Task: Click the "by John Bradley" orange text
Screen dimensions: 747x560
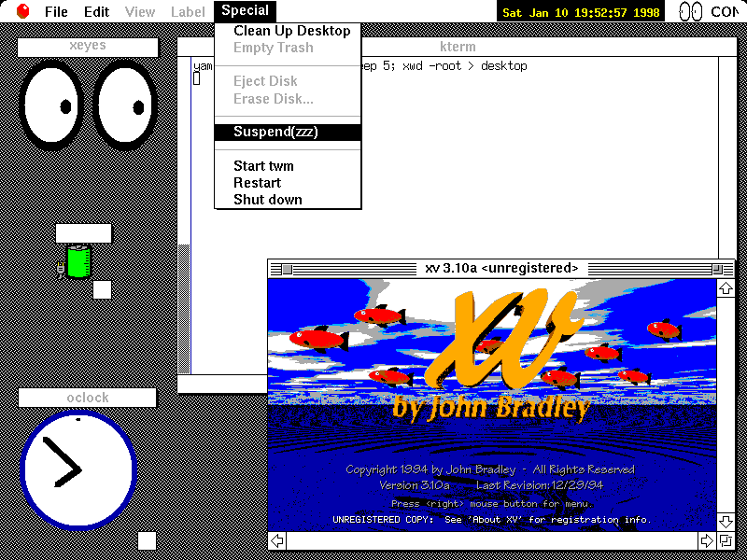Action: point(491,409)
